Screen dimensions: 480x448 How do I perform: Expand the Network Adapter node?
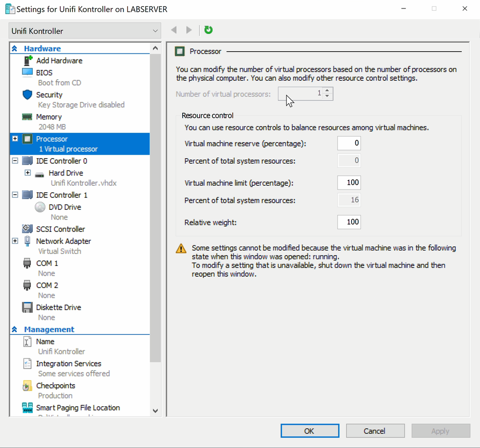[x=15, y=241]
